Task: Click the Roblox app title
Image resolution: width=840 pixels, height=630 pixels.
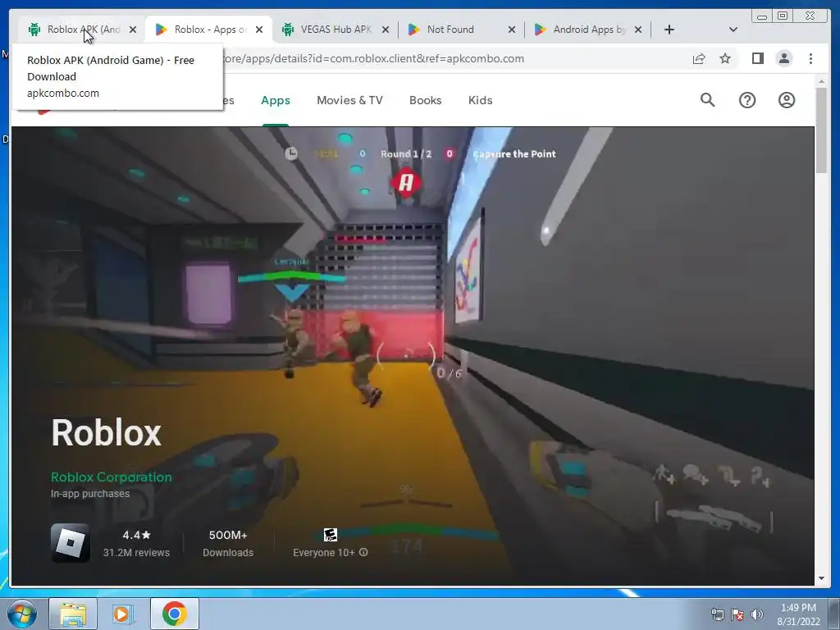Action: pos(106,432)
